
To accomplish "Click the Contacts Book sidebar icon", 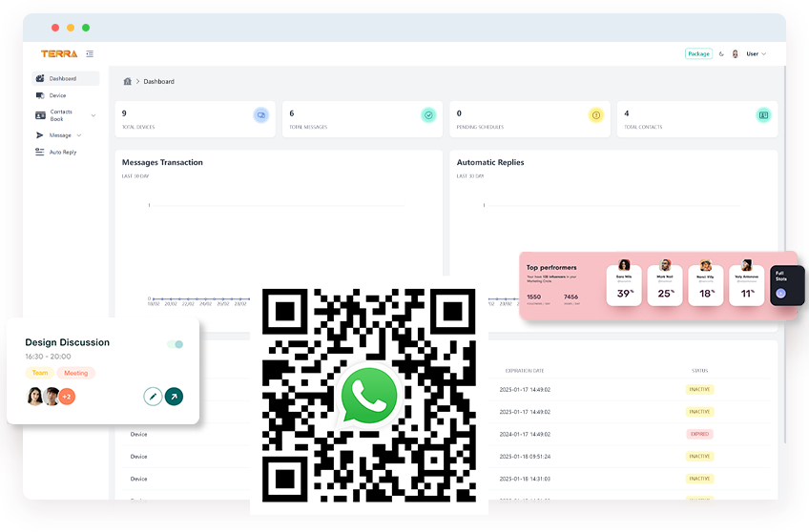I will click(40, 115).
